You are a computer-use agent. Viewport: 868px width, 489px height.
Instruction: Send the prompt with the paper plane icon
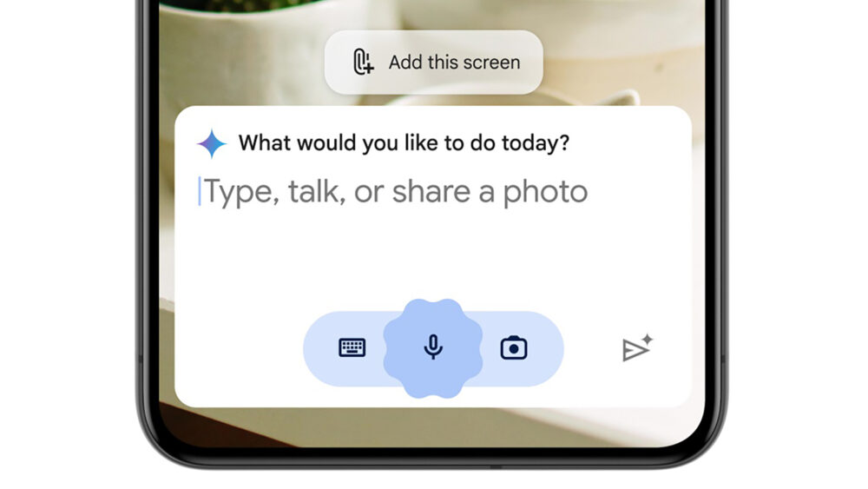click(635, 350)
